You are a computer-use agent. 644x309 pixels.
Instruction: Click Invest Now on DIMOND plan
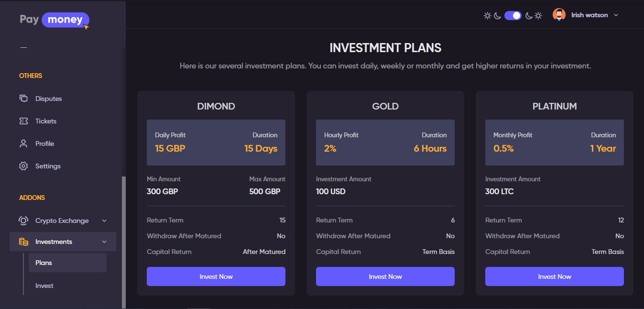point(216,276)
